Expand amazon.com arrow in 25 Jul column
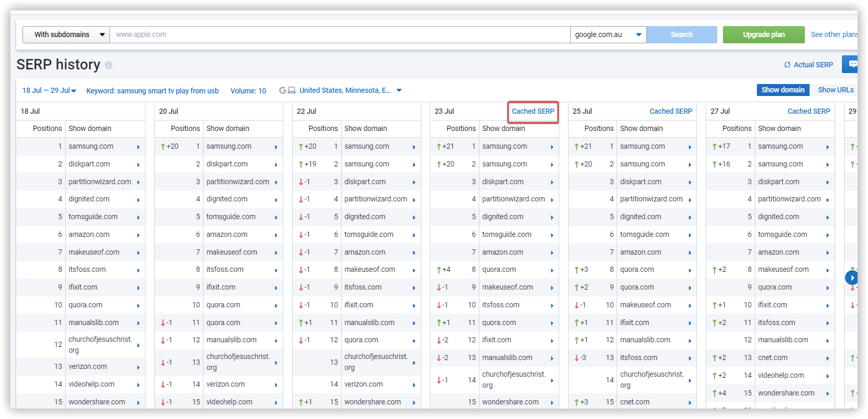Viewport: 868px width, 419px height. tap(690, 253)
